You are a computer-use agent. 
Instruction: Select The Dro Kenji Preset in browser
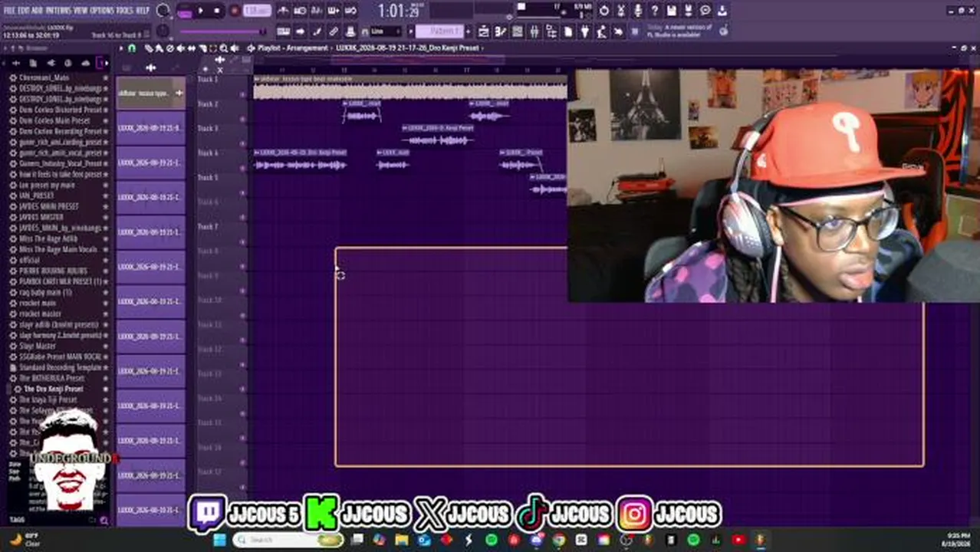point(52,389)
